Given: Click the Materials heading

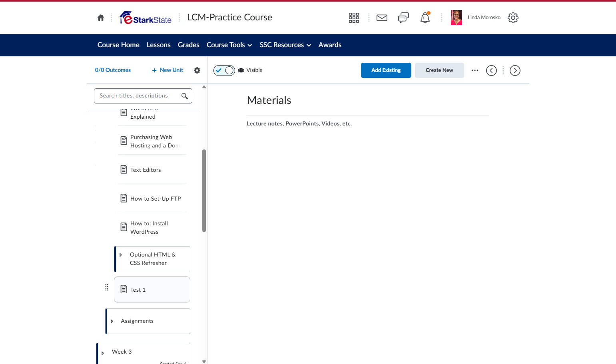Looking at the screenshot, I should point(269,100).
